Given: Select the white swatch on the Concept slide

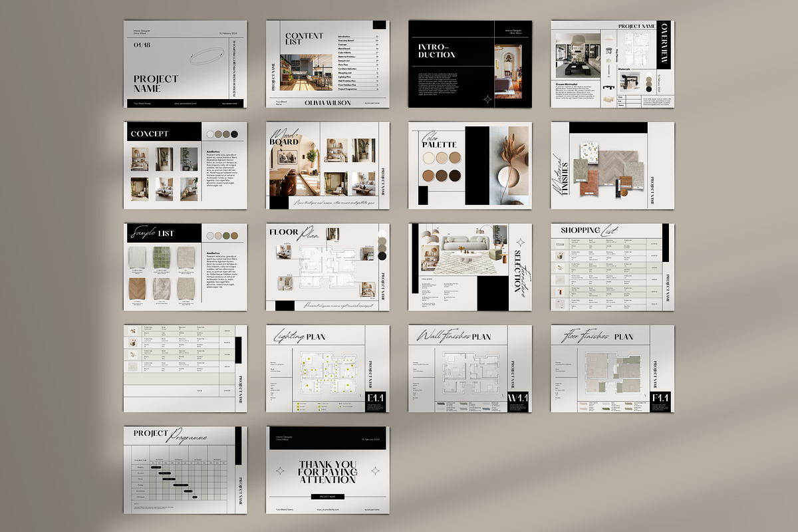Looking at the screenshot, I should (x=210, y=134).
